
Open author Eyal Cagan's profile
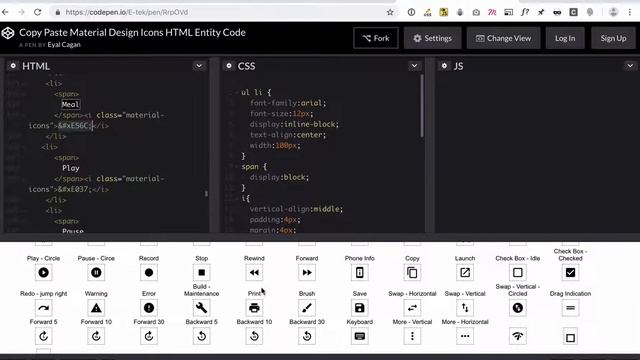(64, 45)
